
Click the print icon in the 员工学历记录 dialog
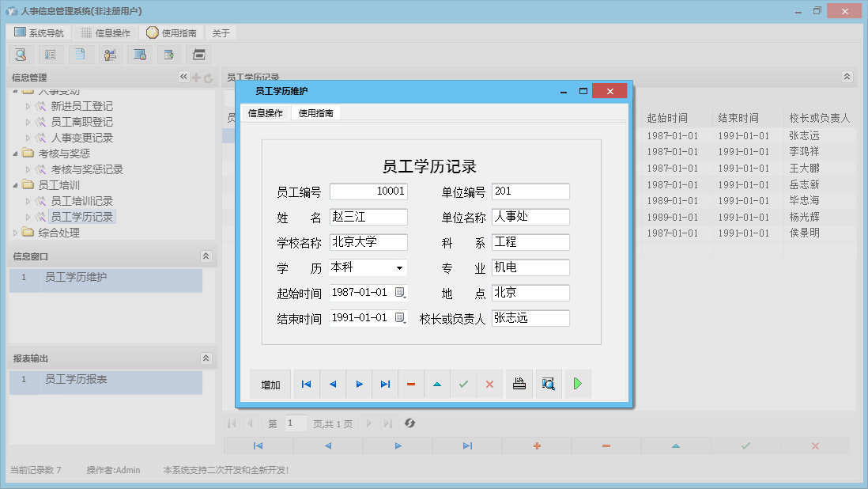pos(519,384)
